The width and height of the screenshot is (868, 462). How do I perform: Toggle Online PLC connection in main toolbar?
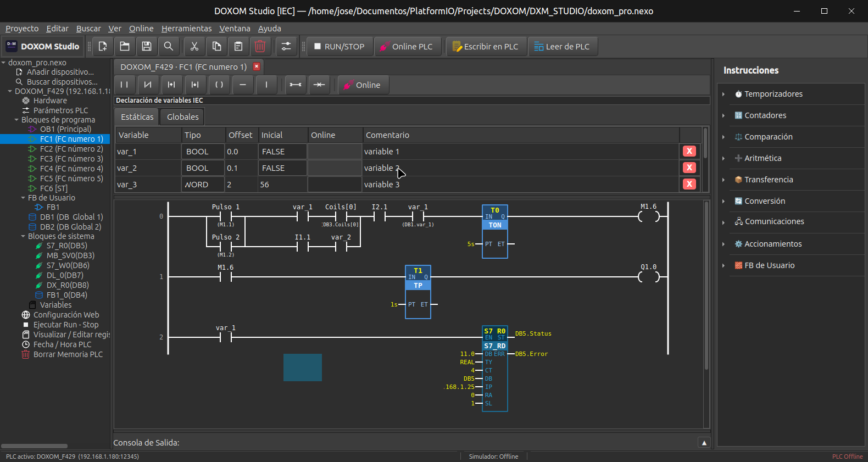(x=407, y=47)
